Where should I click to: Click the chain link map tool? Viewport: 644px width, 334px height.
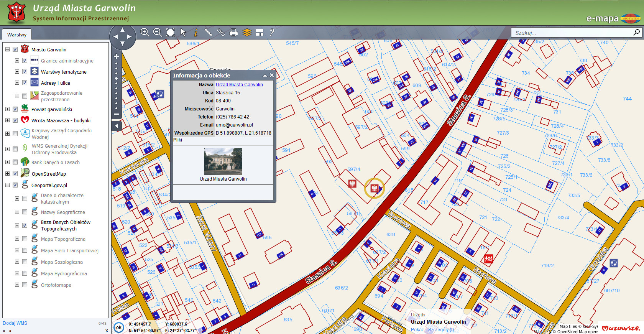click(221, 33)
